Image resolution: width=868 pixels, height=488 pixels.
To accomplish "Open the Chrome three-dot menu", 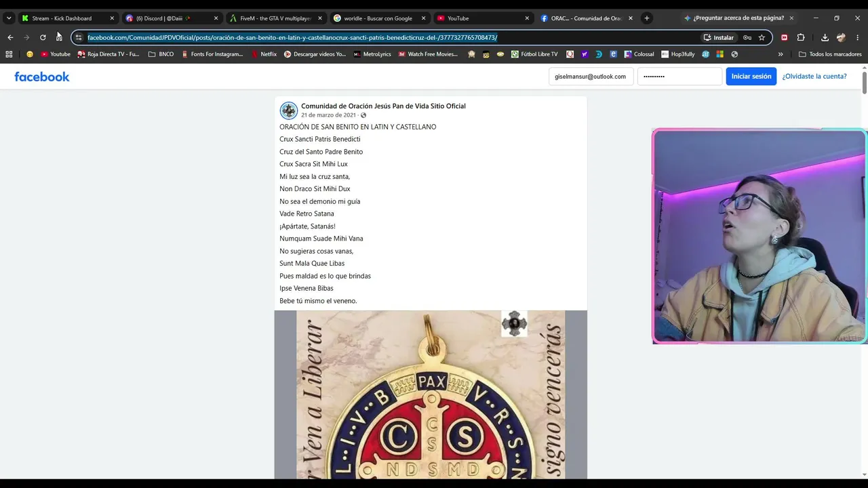I will pyautogui.click(x=858, y=37).
